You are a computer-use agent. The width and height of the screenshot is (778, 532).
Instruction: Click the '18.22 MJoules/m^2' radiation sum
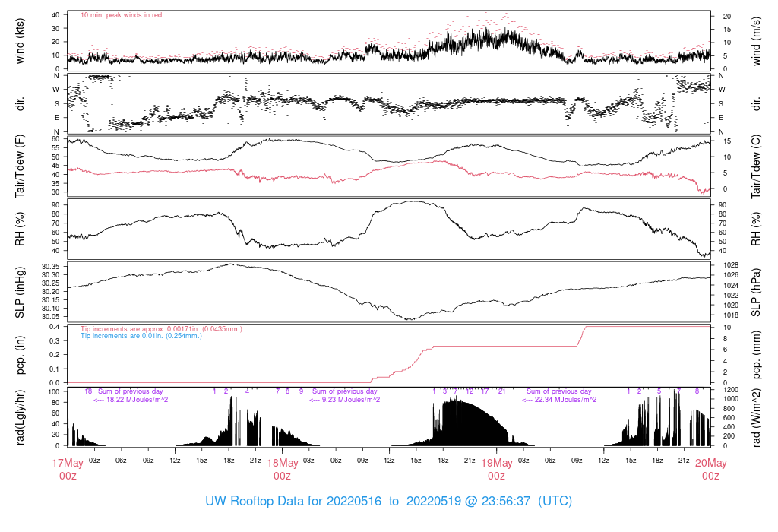[x=138, y=400]
